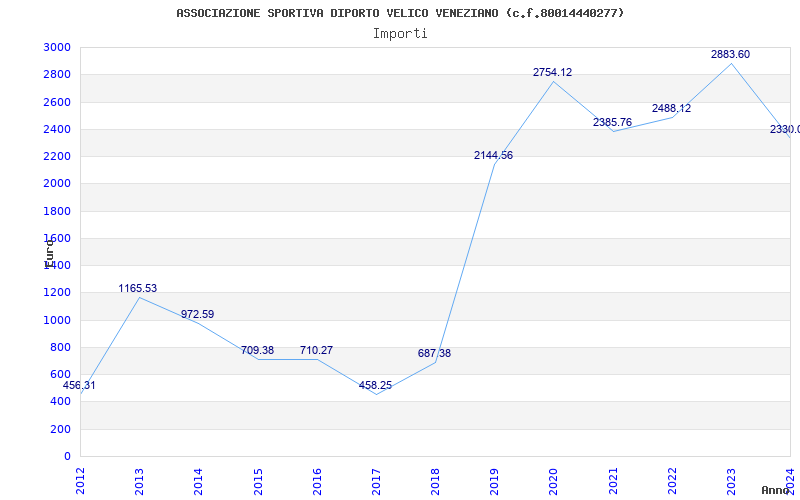The image size is (800, 500).
Task: Click the x-axis year 2013
Action: [139, 481]
